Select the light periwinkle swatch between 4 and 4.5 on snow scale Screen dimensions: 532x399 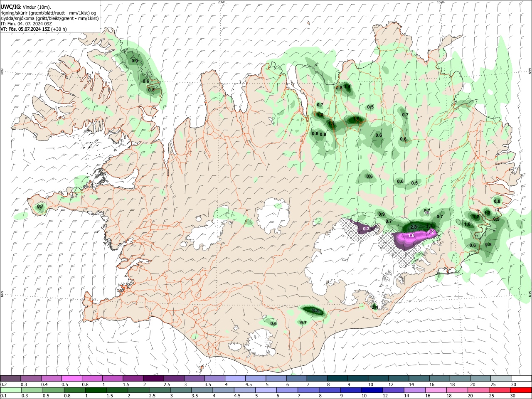point(235,378)
